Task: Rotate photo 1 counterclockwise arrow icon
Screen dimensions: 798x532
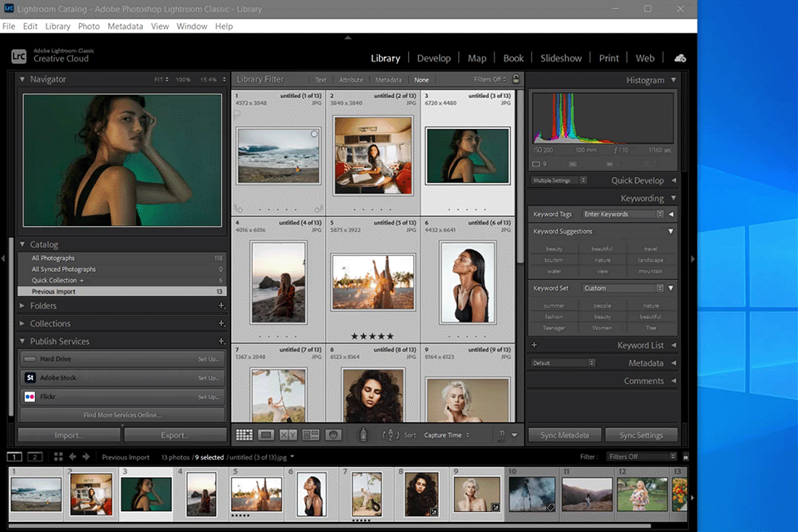Action: click(239, 209)
